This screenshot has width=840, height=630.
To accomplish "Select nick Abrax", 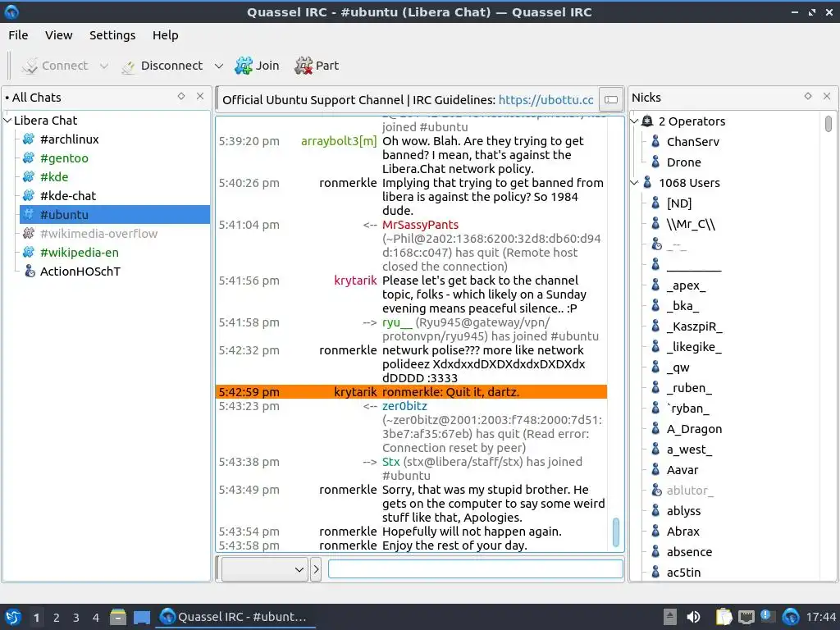I will tap(682, 532).
